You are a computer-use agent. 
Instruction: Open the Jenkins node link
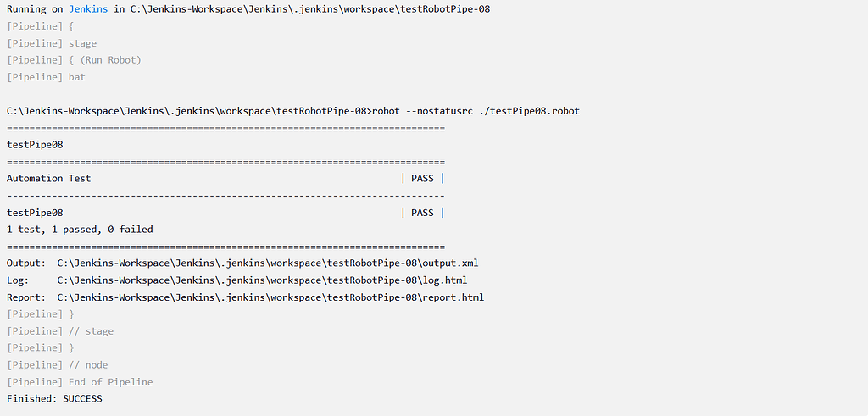click(x=86, y=9)
